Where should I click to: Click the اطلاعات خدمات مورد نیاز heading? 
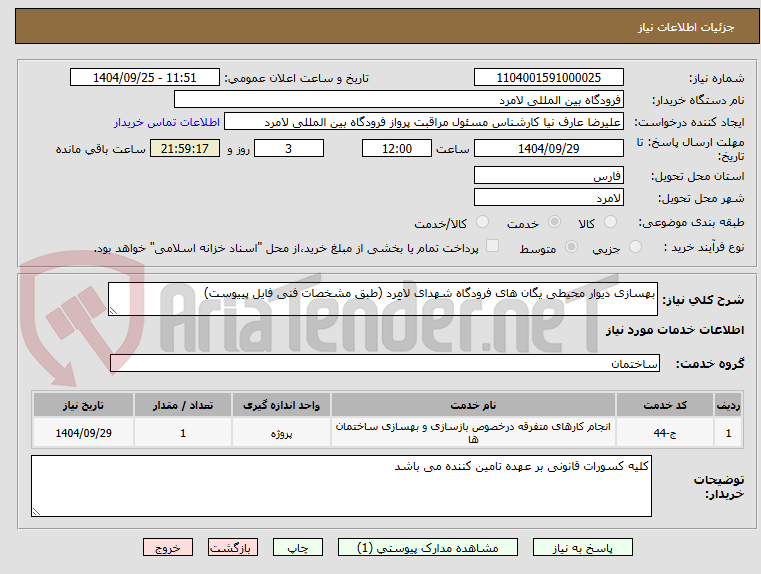coord(675,330)
